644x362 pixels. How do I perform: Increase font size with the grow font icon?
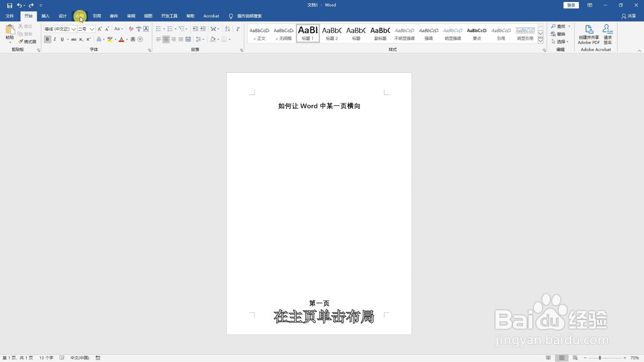click(x=99, y=29)
